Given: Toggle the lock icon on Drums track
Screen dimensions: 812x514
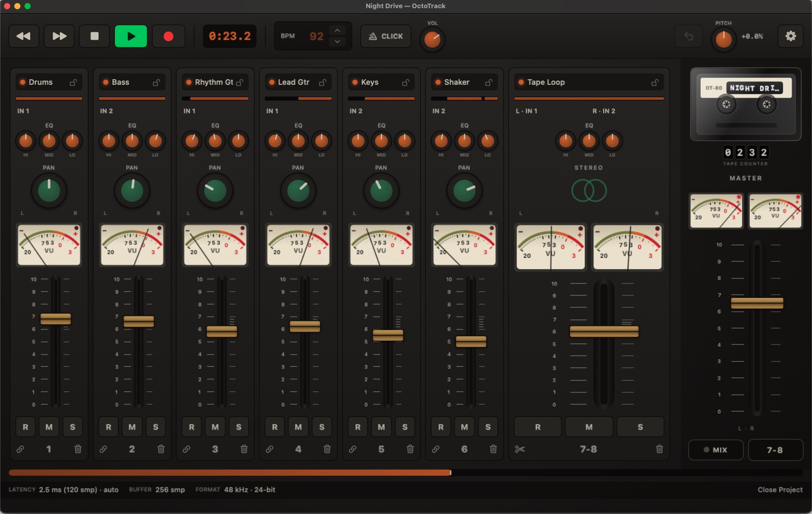Looking at the screenshot, I should [74, 82].
